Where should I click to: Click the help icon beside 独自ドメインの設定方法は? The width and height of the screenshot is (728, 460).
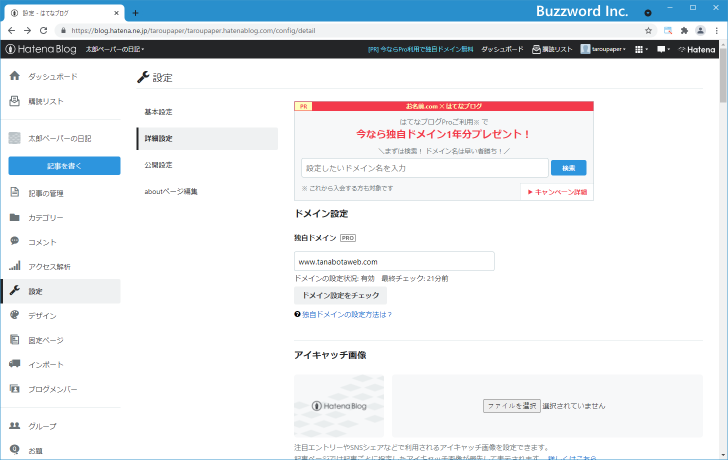pos(297,314)
